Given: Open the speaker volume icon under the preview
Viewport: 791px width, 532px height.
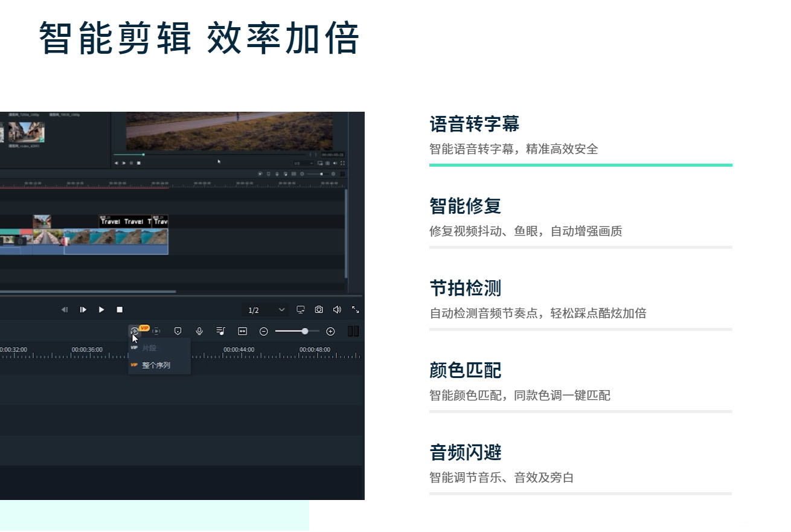Looking at the screenshot, I should (337, 309).
